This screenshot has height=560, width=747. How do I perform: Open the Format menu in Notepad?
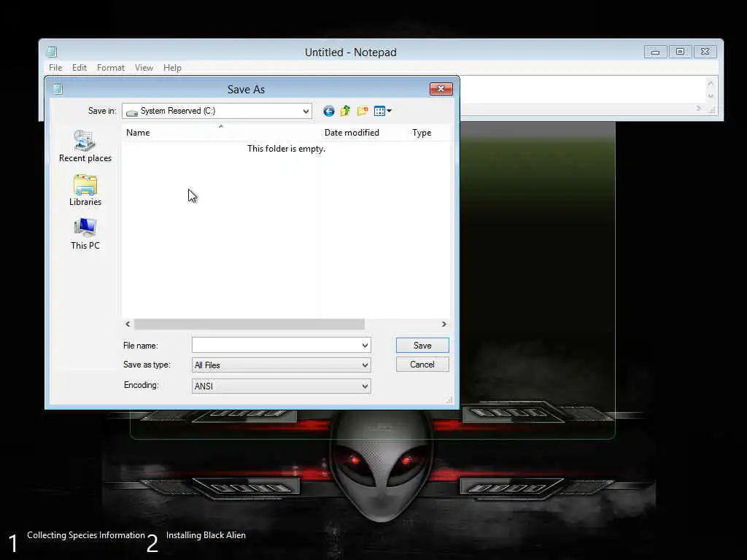click(111, 68)
